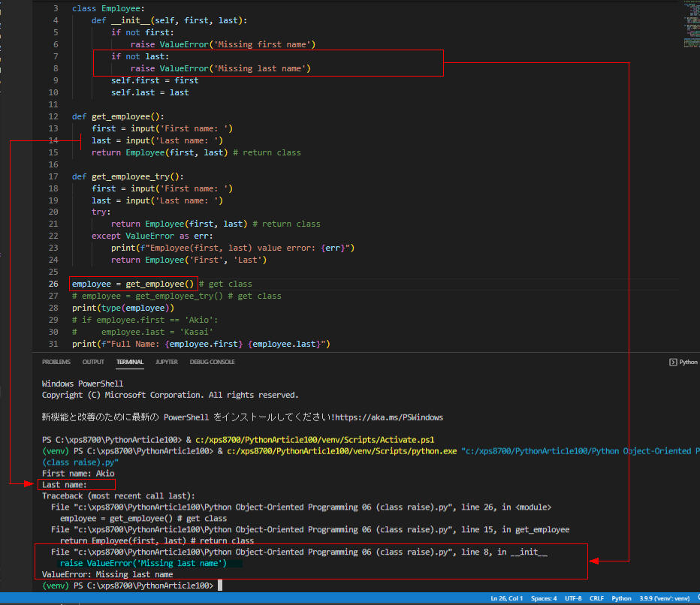This screenshot has height=605, width=700.
Task: Open the DEBUG CONSOLE tab
Action: pos(212,362)
